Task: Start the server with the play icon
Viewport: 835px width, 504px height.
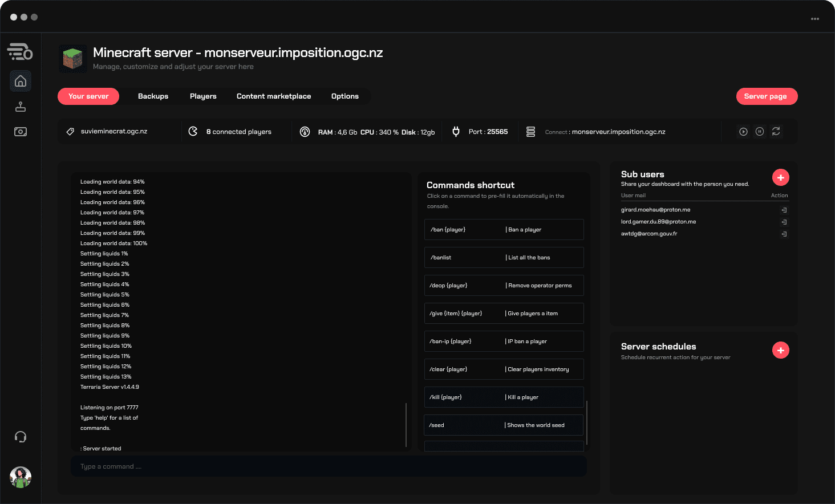Action: tap(743, 132)
